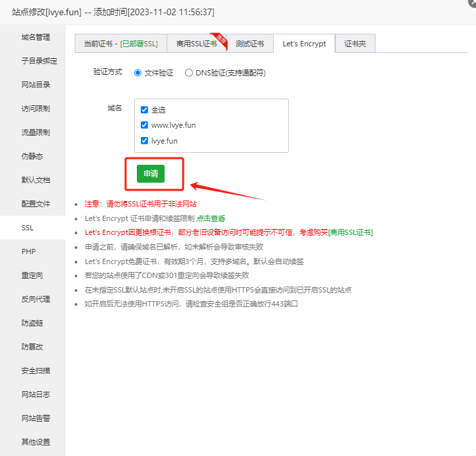This screenshot has width=476, height=456.
Task: Click the 验证方式 label
Action: (108, 71)
